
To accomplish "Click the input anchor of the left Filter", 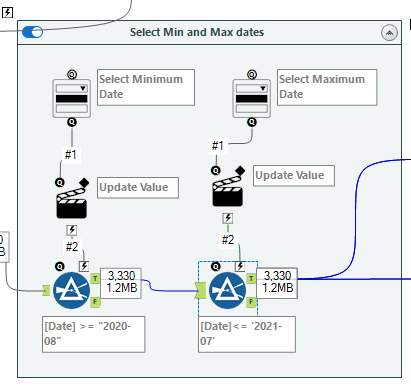I will pos(46,290).
